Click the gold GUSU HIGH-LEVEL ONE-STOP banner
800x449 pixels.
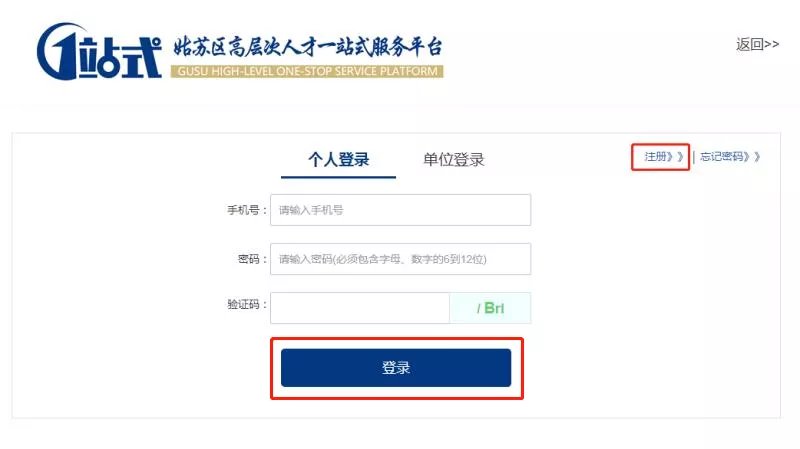(307, 72)
